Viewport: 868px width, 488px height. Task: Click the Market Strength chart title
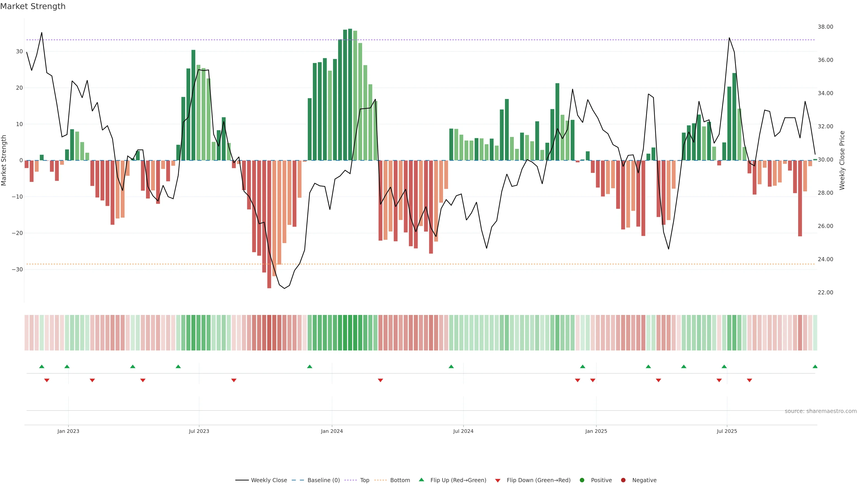[x=33, y=6]
